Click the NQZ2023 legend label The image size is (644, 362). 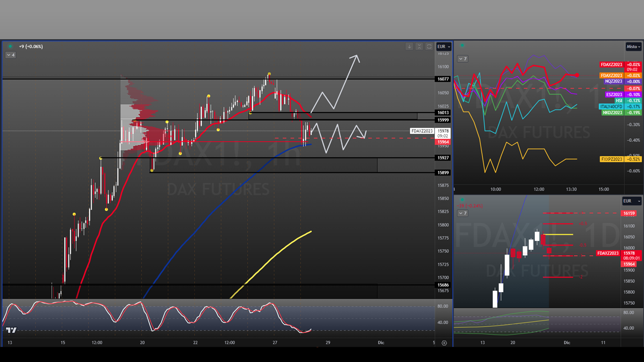[614, 81]
